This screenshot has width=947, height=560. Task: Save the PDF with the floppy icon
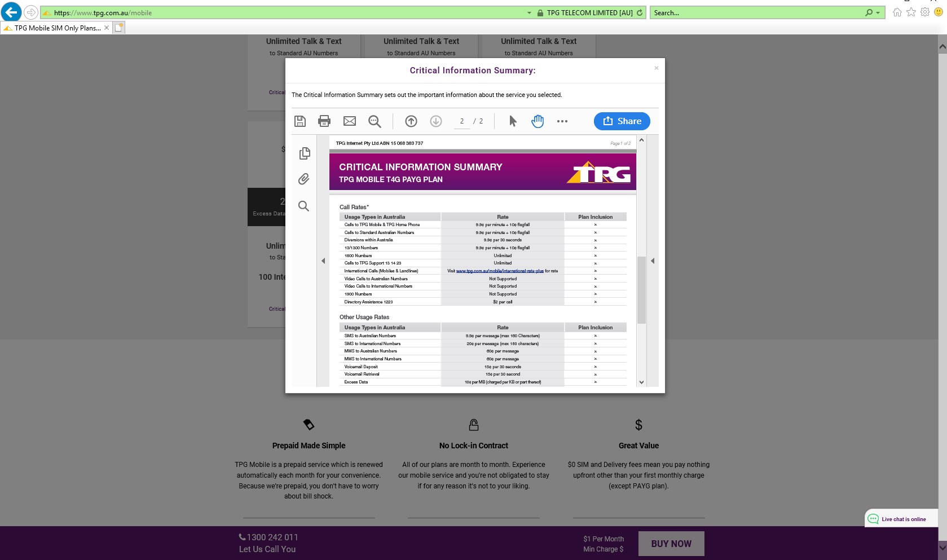point(300,121)
